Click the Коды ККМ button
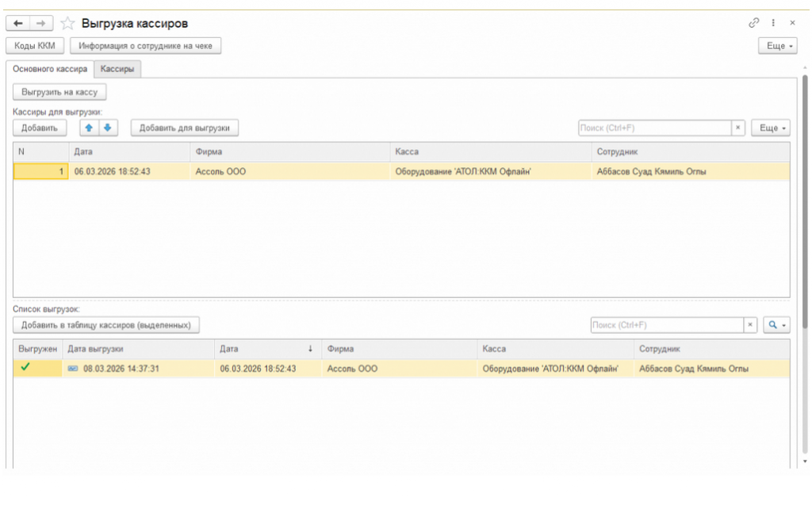The image size is (812, 505). 35,46
